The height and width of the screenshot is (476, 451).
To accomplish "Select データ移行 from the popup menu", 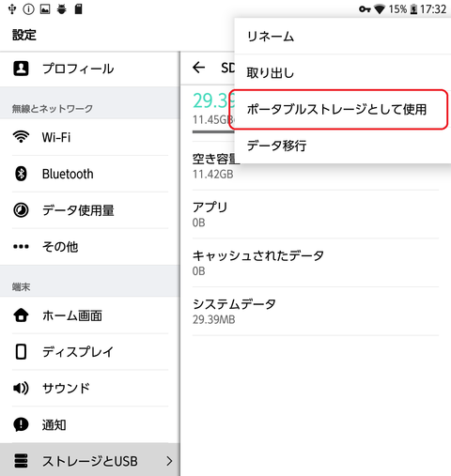I will click(x=343, y=146).
